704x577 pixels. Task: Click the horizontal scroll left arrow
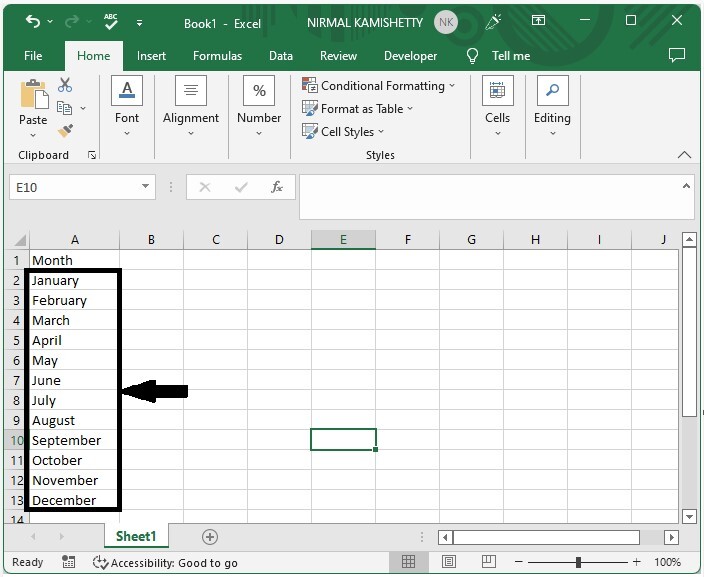coord(445,537)
